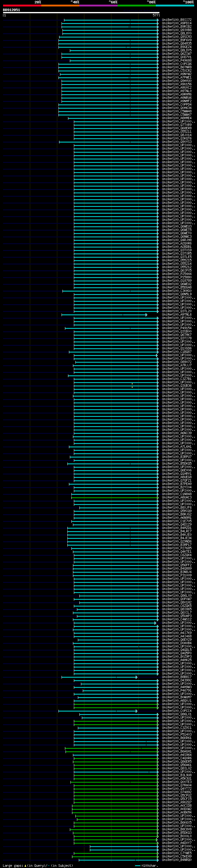Select the UniRef100_A9NYW2 label
The image size is (197, 868).
pos(176,74)
